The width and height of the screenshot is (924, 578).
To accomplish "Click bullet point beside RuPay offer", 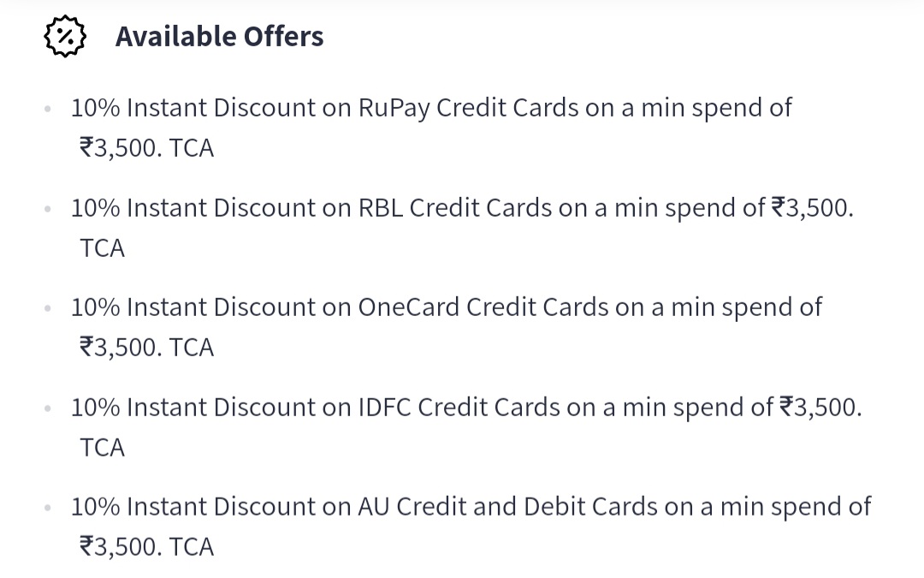I will point(48,109).
